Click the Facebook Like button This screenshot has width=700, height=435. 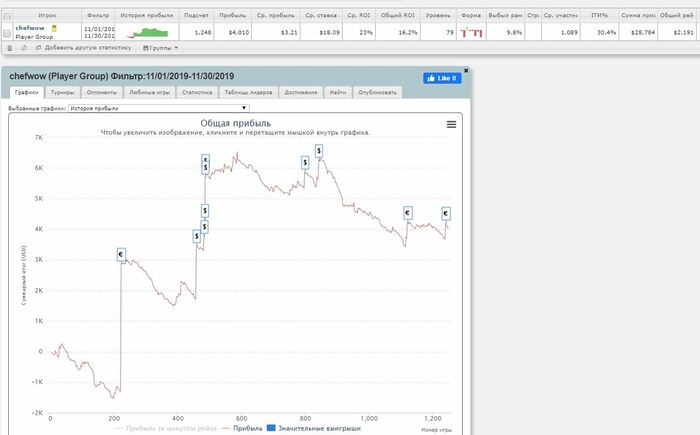(442, 78)
